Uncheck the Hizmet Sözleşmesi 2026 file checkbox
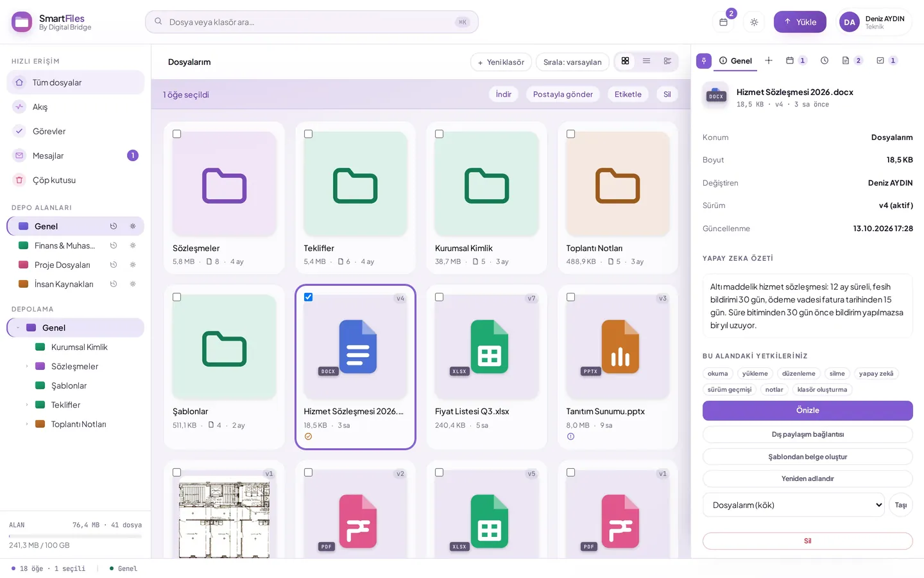Viewport: 924px width, 578px height. pos(308,297)
